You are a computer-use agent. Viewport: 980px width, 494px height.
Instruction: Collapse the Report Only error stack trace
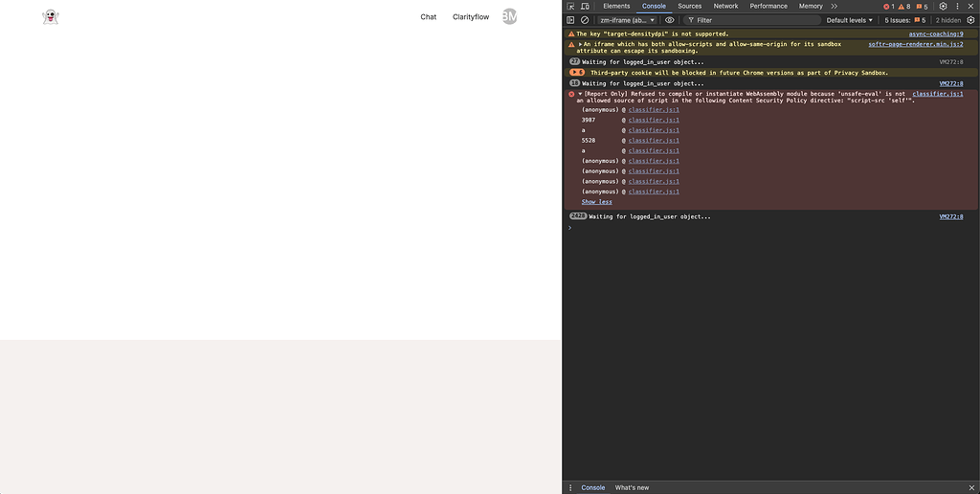(x=580, y=94)
